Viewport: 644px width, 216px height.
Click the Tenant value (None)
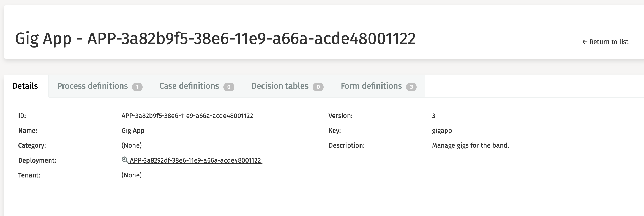pos(132,175)
